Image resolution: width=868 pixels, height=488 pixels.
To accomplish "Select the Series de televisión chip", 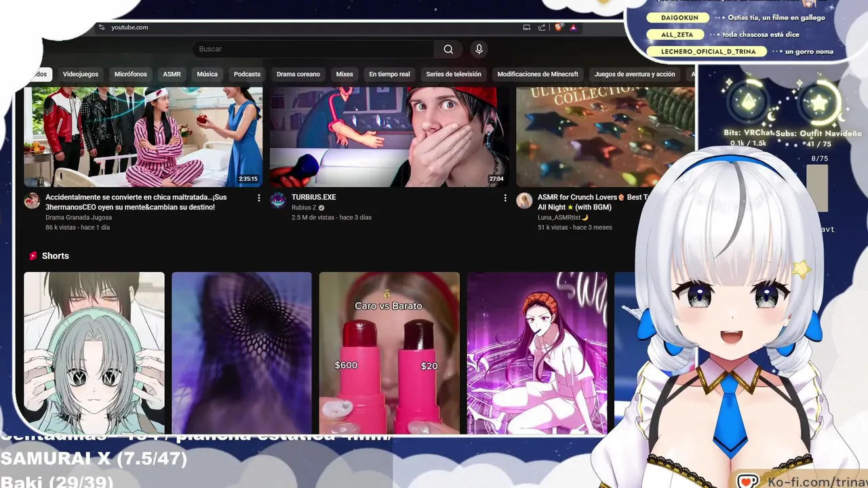I will 454,74.
